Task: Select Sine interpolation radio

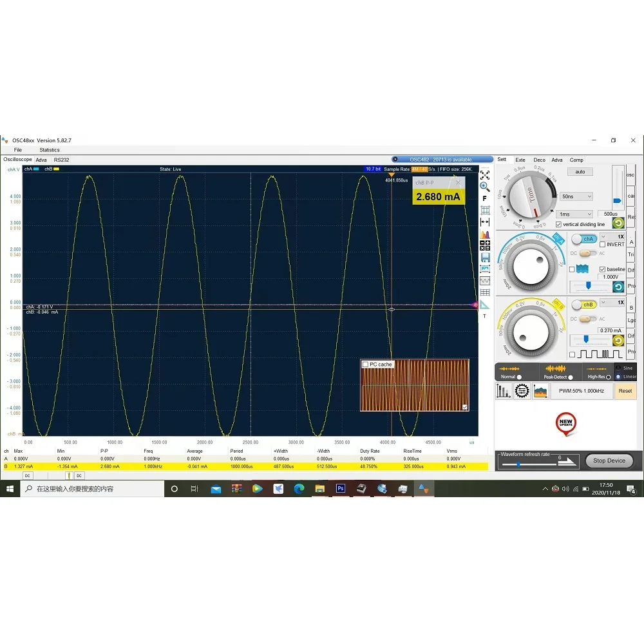Action: click(x=618, y=368)
